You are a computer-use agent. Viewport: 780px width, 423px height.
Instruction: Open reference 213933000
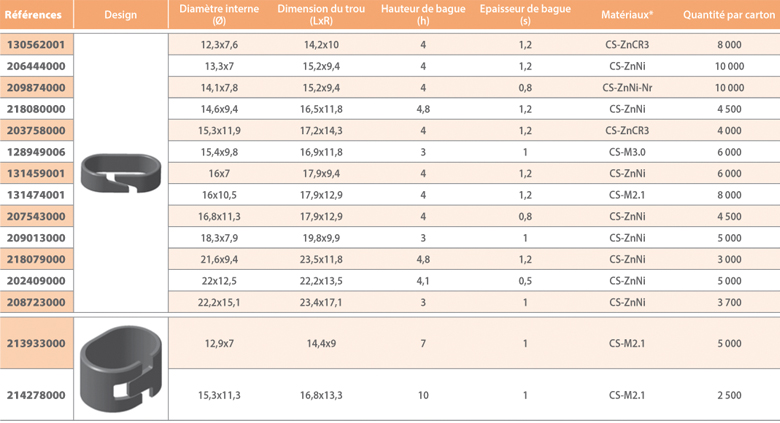click(36, 343)
